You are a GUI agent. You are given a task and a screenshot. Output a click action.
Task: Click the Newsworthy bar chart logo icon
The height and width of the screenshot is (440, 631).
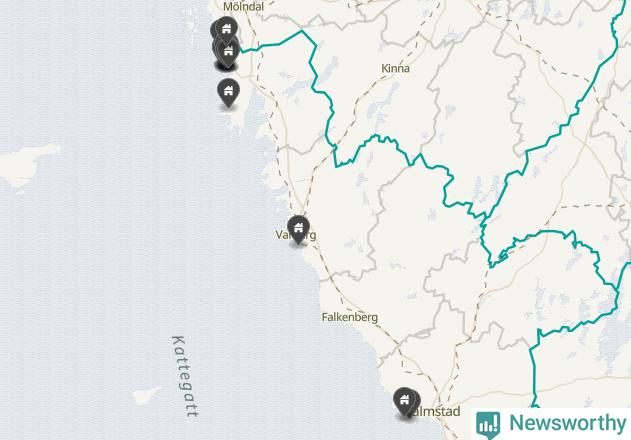488,424
